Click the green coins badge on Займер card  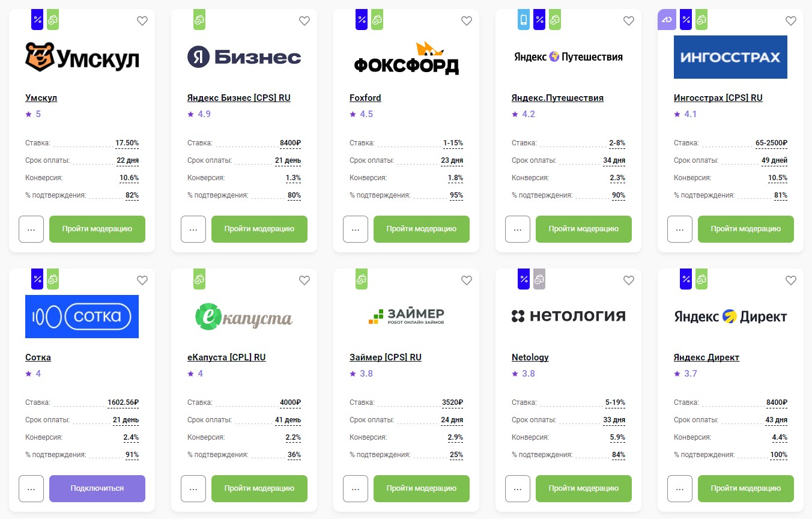362,279
